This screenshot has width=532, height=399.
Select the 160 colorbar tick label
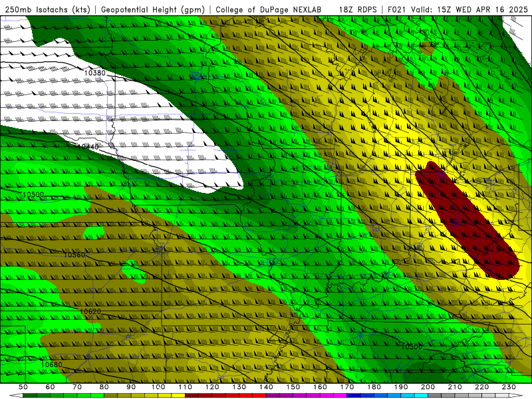click(320, 387)
